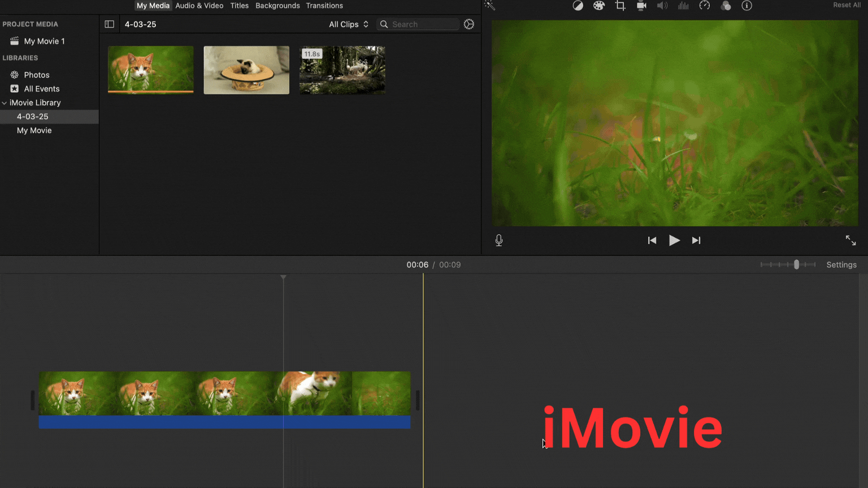Viewport: 868px width, 488px height.
Task: Open timeline Settings
Action: point(841,265)
